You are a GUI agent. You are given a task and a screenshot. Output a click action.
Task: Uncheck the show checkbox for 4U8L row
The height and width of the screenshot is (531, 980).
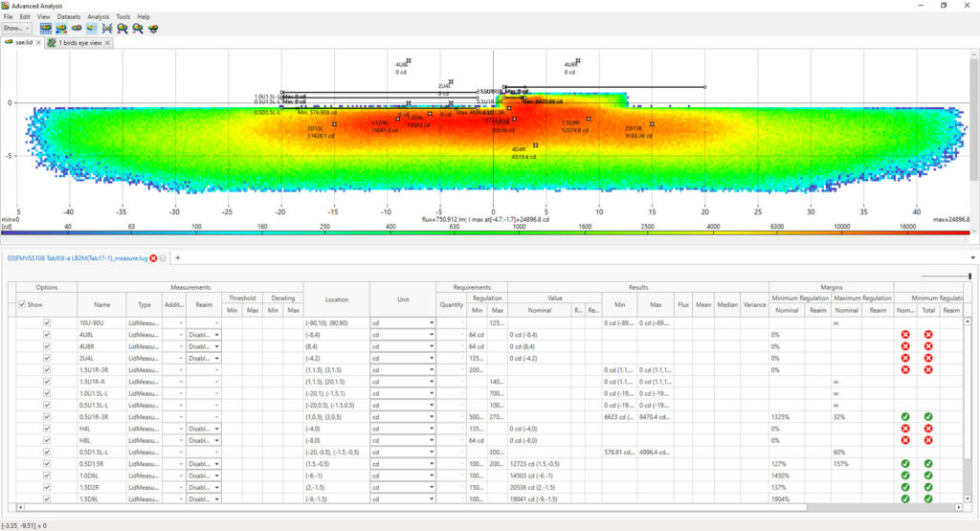[x=47, y=335]
